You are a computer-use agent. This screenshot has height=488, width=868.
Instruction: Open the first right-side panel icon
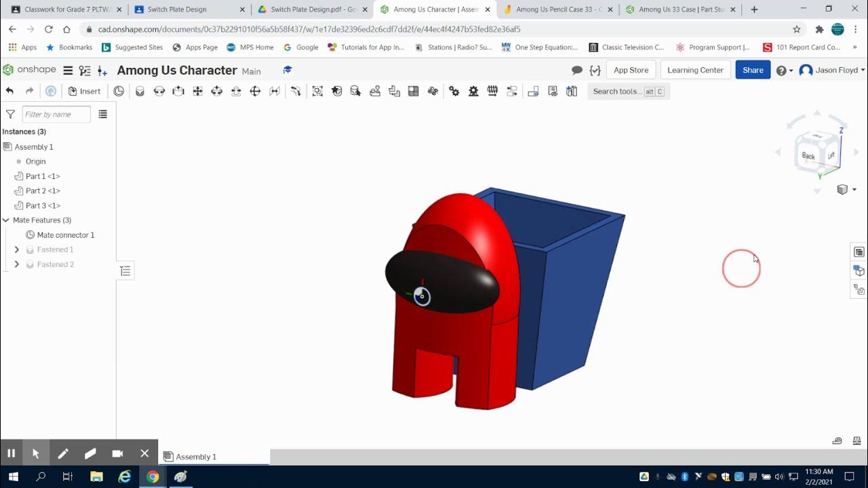pyautogui.click(x=859, y=252)
